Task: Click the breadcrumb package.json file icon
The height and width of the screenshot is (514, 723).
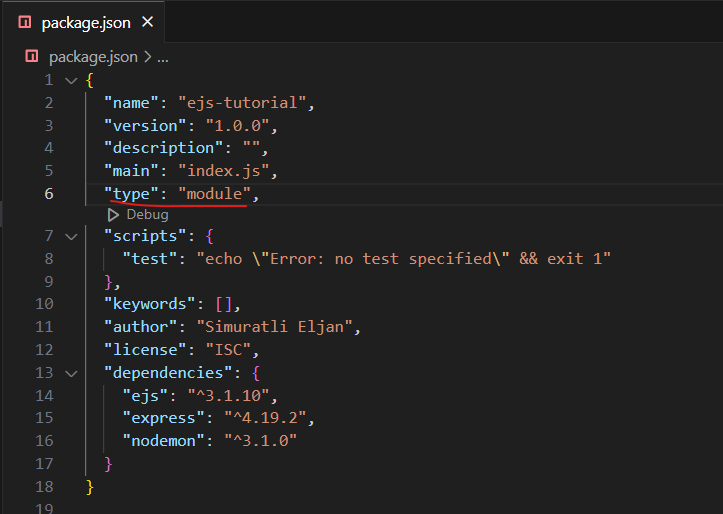Action: [x=32, y=56]
